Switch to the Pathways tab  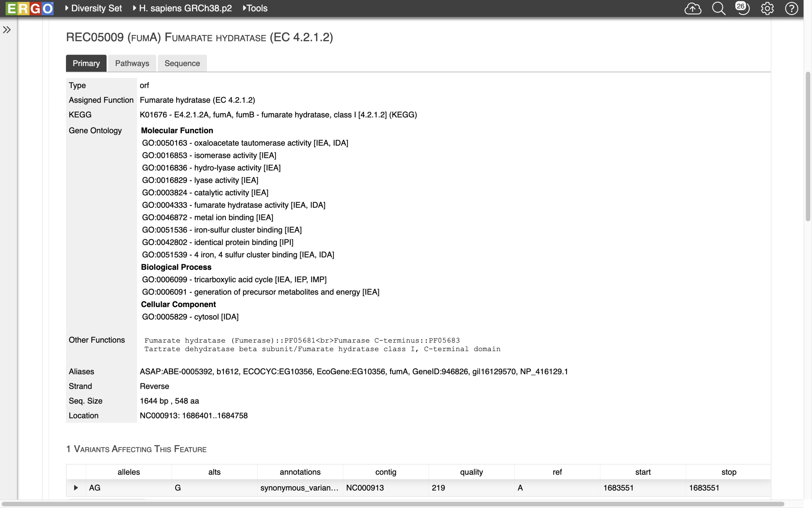132,63
